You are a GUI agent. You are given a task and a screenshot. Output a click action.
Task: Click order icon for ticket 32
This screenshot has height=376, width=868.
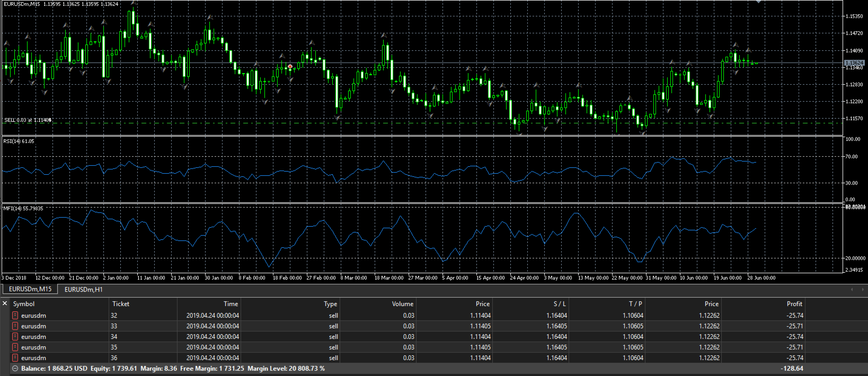tap(15, 315)
